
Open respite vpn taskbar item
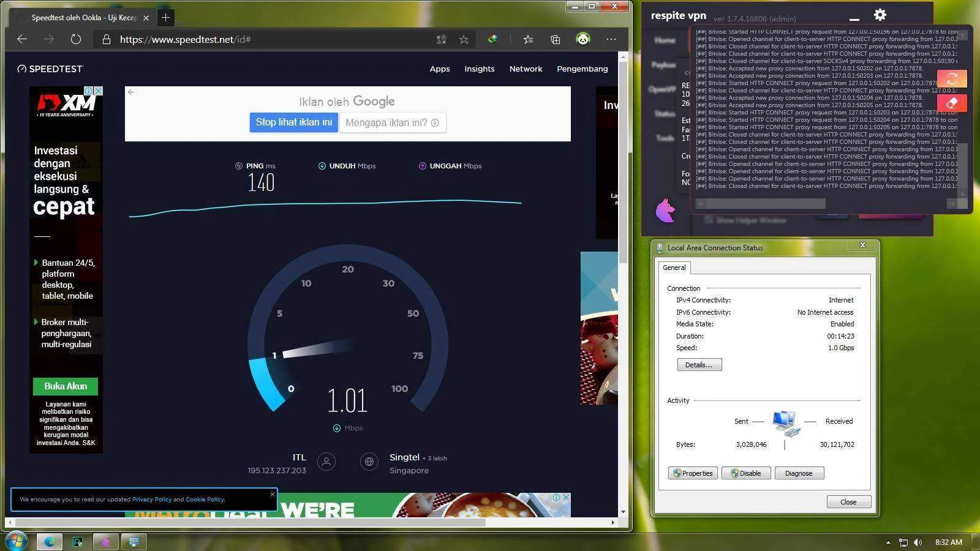point(105,541)
